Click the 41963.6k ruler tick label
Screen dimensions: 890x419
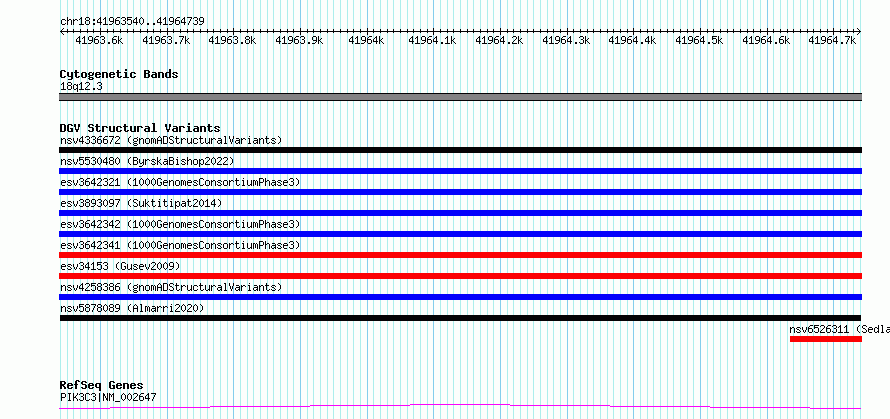(x=99, y=40)
